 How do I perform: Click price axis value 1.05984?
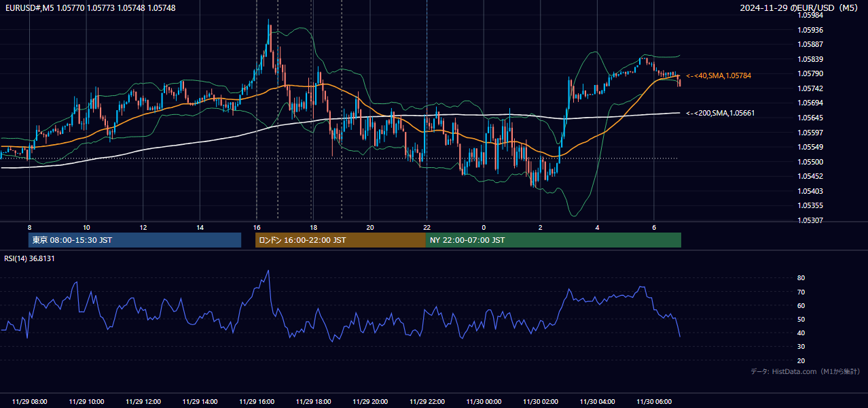pyautogui.click(x=810, y=15)
